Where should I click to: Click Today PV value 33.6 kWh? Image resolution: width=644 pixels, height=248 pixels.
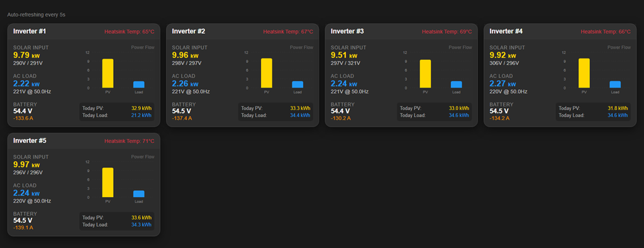click(142, 218)
